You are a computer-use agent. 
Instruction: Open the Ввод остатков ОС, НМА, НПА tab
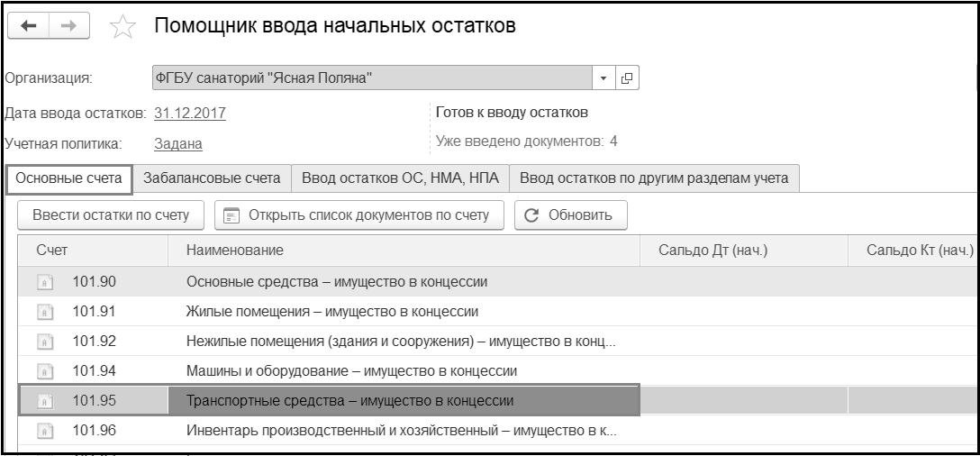coord(401,178)
